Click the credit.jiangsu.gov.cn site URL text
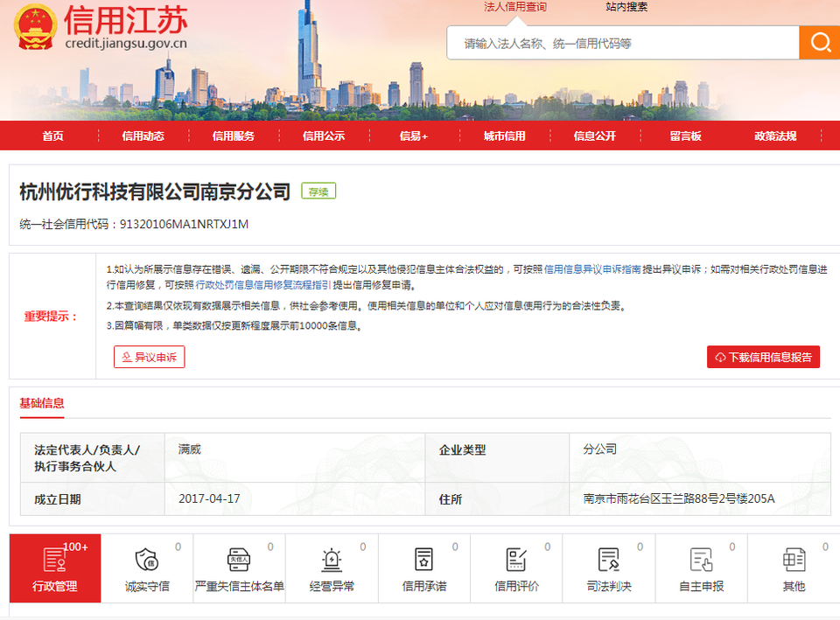Viewport: 840px width, 620px height. (x=126, y=44)
